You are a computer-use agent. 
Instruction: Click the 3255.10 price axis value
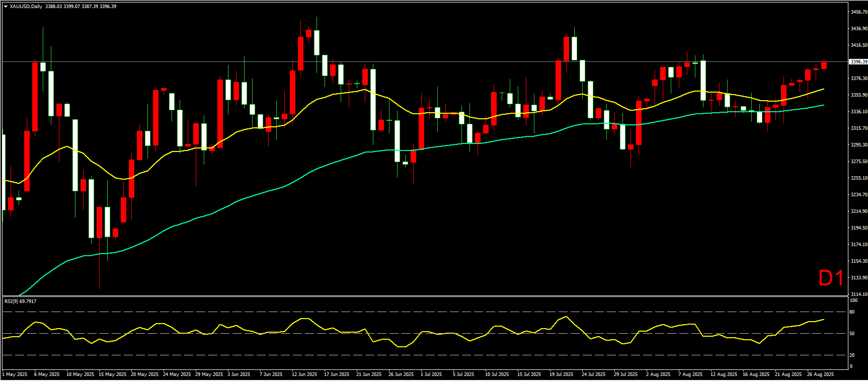coord(858,178)
